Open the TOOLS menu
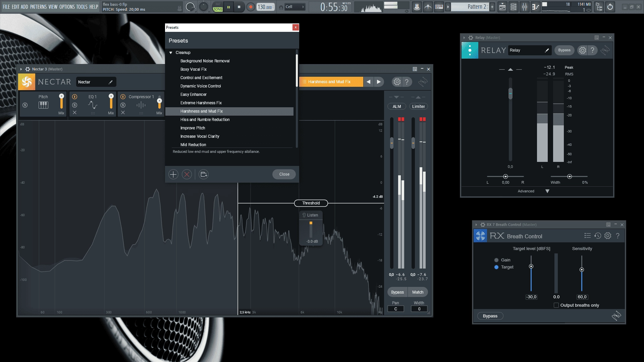Image resolution: width=644 pixels, height=362 pixels. click(82, 7)
